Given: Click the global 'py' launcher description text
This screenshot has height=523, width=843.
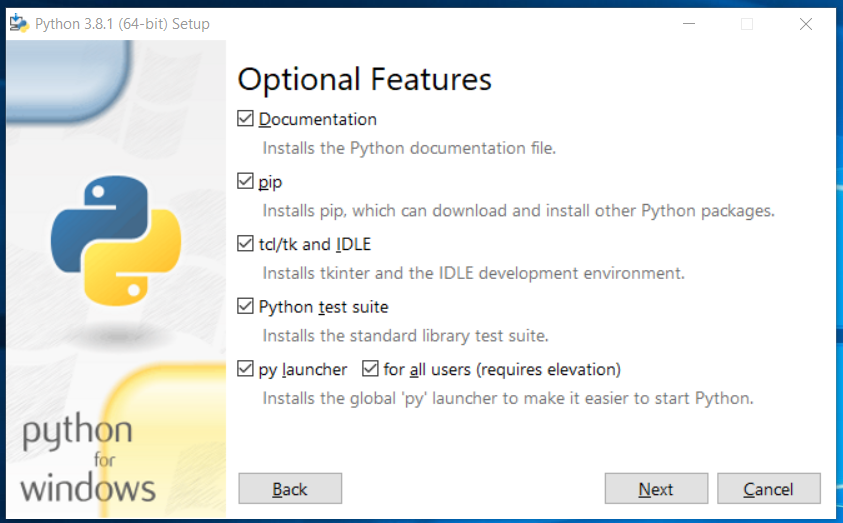Looking at the screenshot, I should point(508,398).
